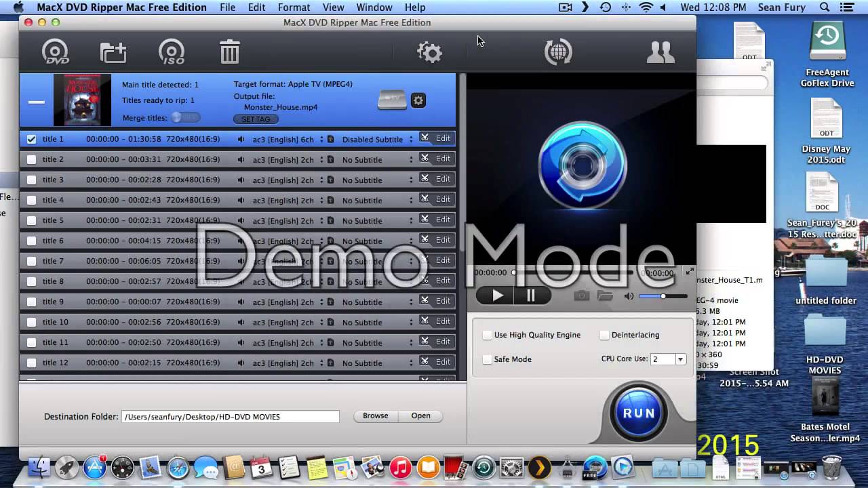
Task: Play the preview video
Action: point(498,295)
